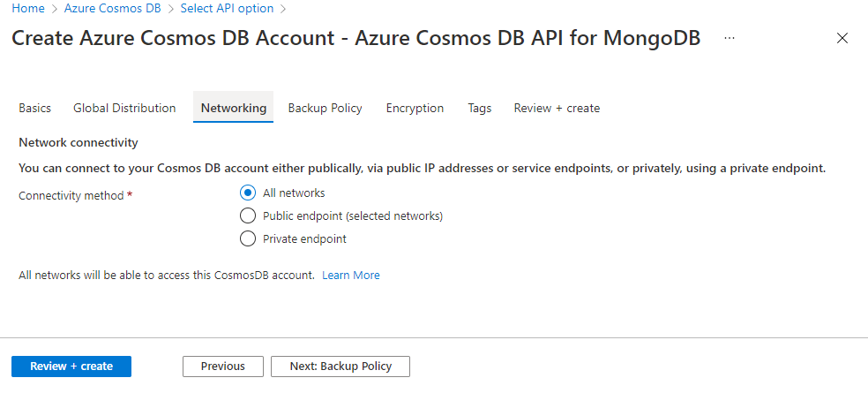Image resolution: width=868 pixels, height=393 pixels.
Task: Close the Create Cosmos DB Account blade
Action: tap(842, 38)
